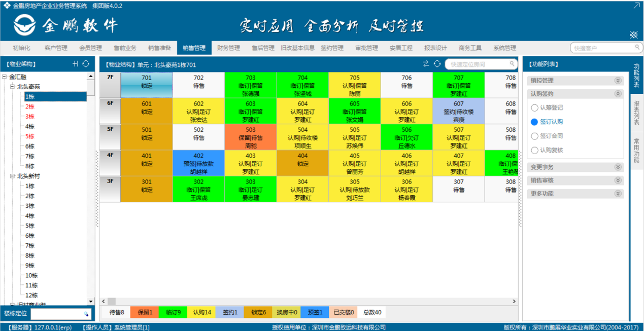Click the orange 保留1 status legend
This screenshot has width=644, height=331.
145,313
